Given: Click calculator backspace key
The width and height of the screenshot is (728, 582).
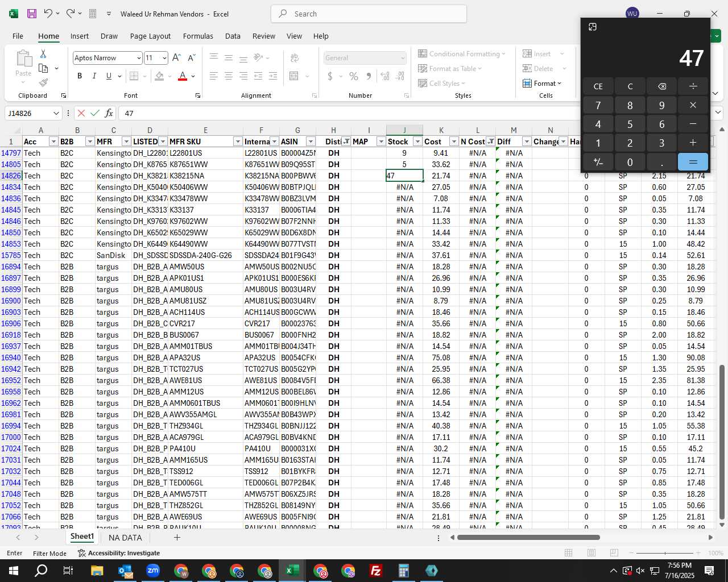Looking at the screenshot, I should [x=661, y=86].
